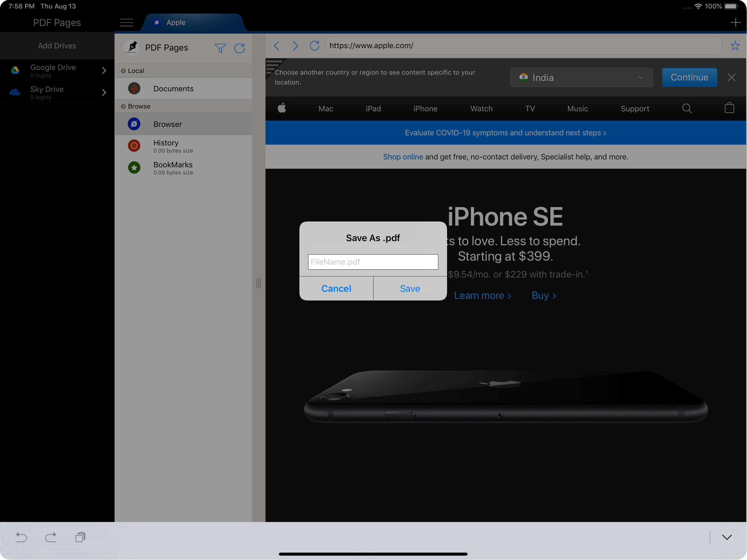
Task: Reload the web page
Action: (x=314, y=46)
